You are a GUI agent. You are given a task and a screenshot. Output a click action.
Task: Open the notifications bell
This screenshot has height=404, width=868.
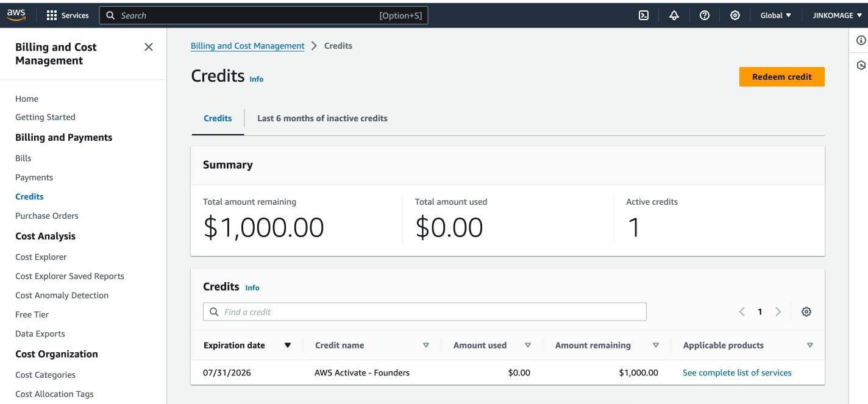[x=674, y=15]
